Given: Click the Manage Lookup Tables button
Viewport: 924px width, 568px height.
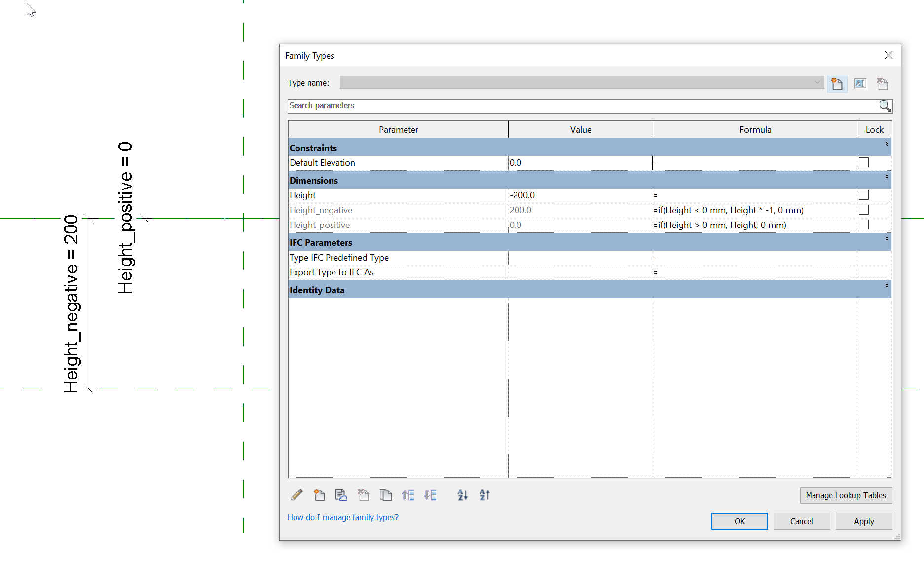Looking at the screenshot, I should [x=846, y=495].
